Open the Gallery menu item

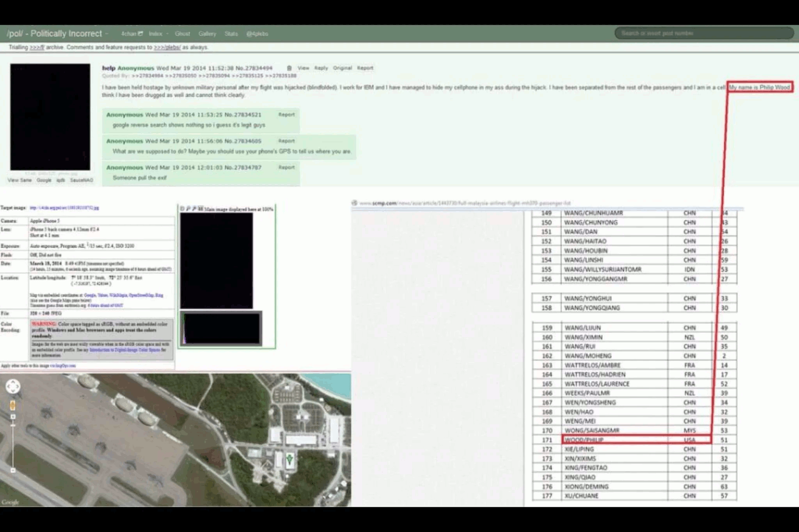pos(207,34)
